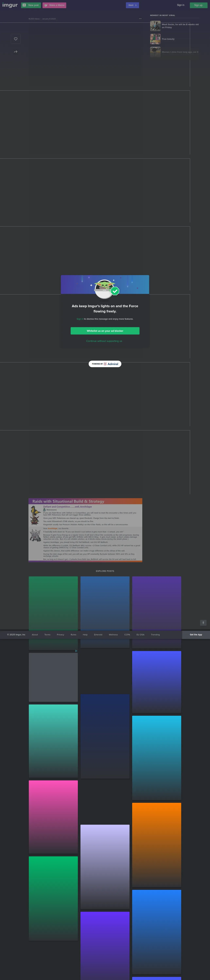Favorite the post with heart icon
This screenshot has height=980, width=210.
[x=16, y=39]
